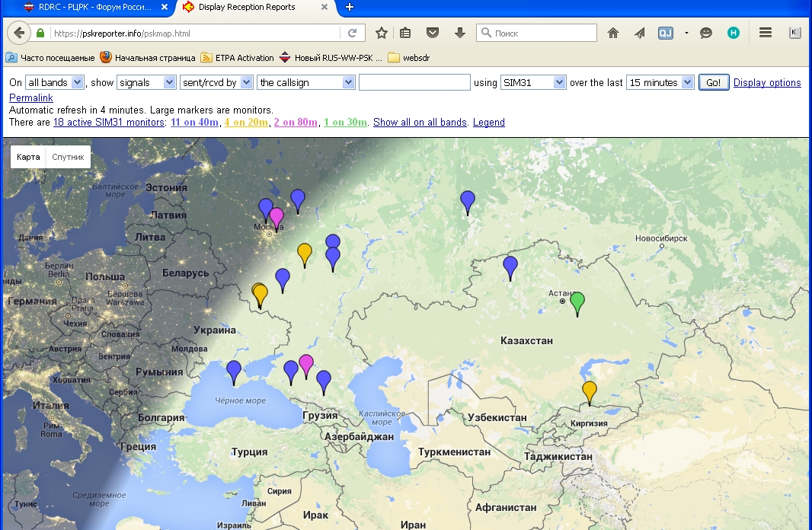Reload the page with the refresh icon
Screen dimensions: 812x530
click(x=352, y=34)
